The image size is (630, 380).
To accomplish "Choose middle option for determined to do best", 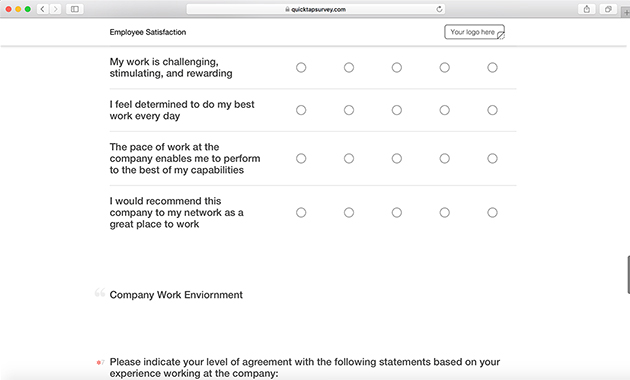I will [x=397, y=110].
